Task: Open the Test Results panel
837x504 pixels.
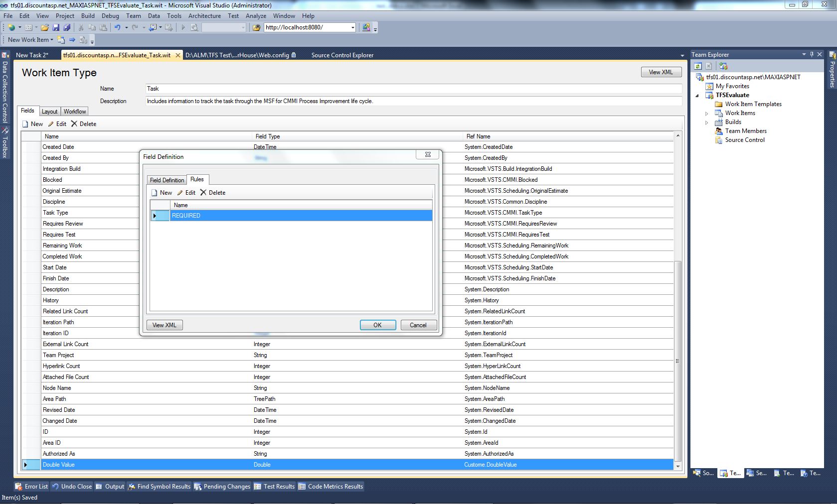Action: pyautogui.click(x=274, y=487)
